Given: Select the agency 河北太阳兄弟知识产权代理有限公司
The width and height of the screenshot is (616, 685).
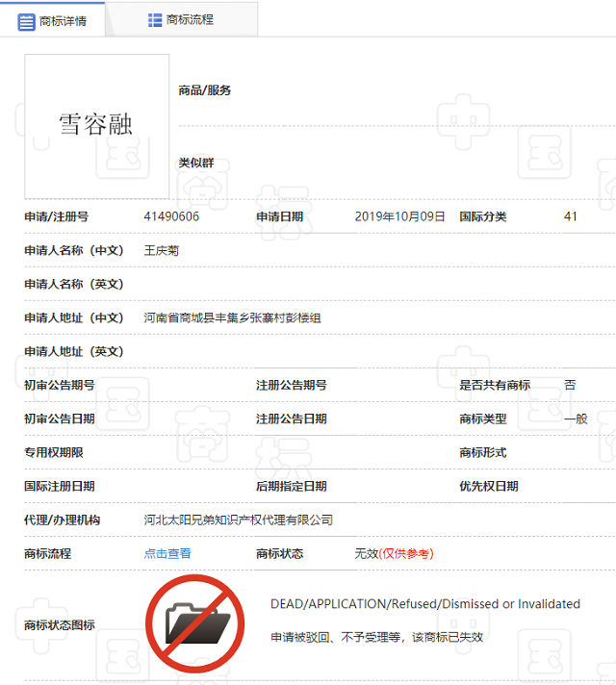Looking at the screenshot, I should coord(238,520).
